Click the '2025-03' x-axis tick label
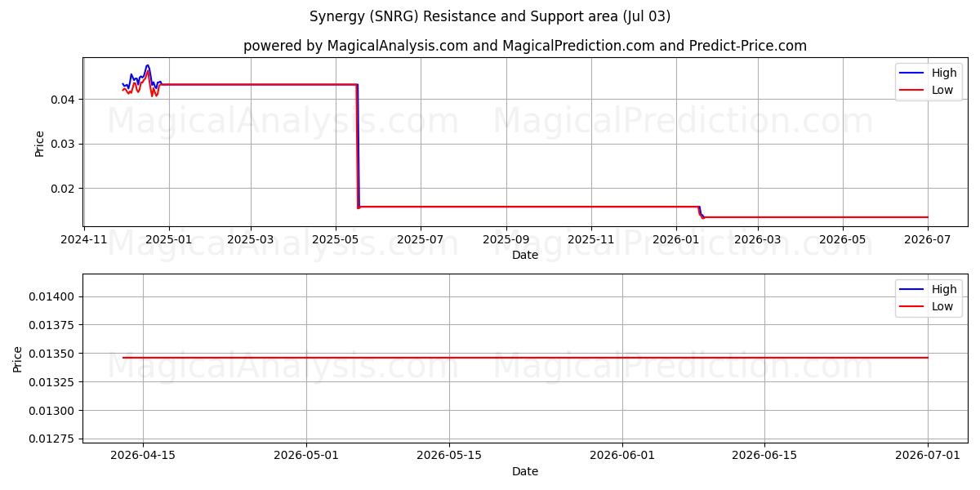 coord(250,239)
